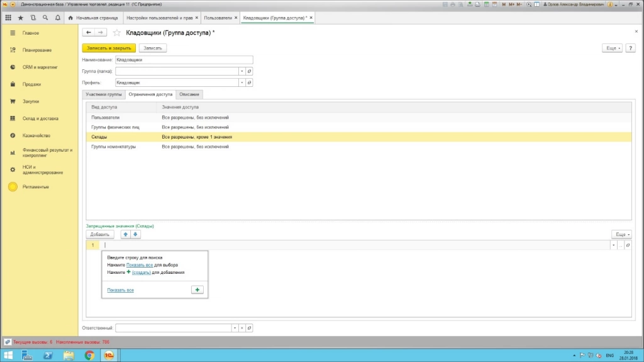Open the CRM и маркетинг section
The height and width of the screenshot is (362, 644).
point(40,67)
